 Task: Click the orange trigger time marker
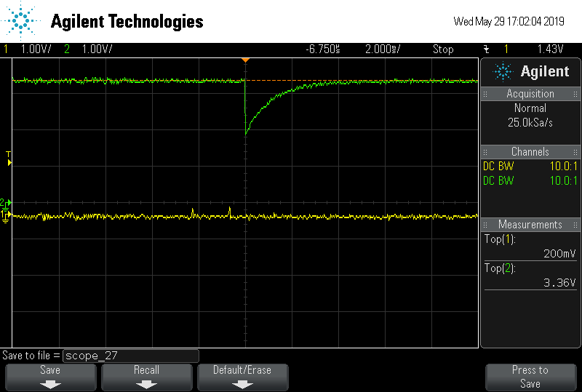tap(245, 60)
